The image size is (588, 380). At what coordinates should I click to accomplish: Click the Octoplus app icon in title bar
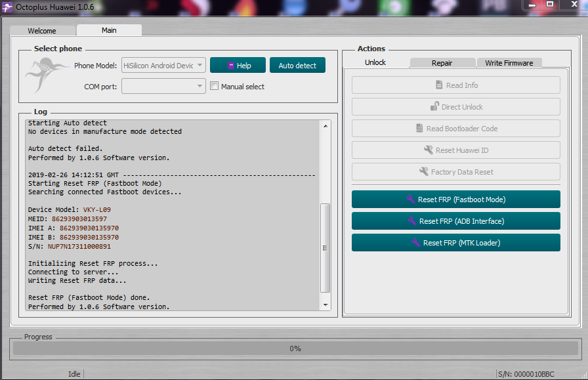(x=7, y=7)
